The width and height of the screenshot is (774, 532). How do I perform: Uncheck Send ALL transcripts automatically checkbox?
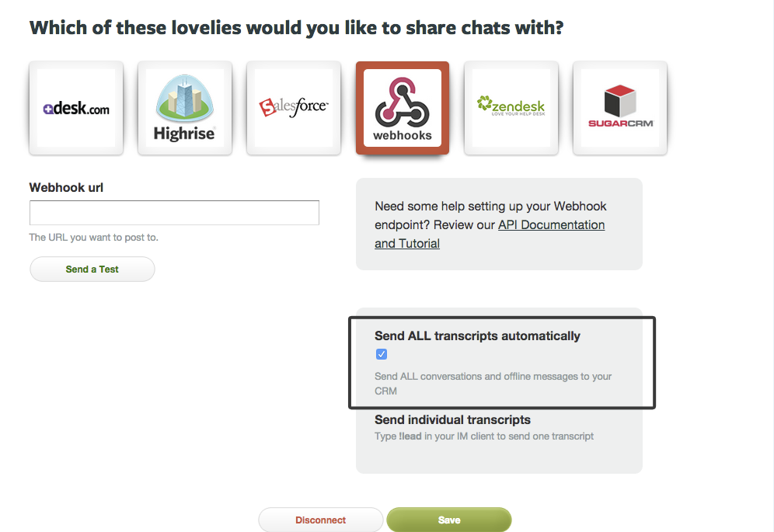tap(381, 354)
